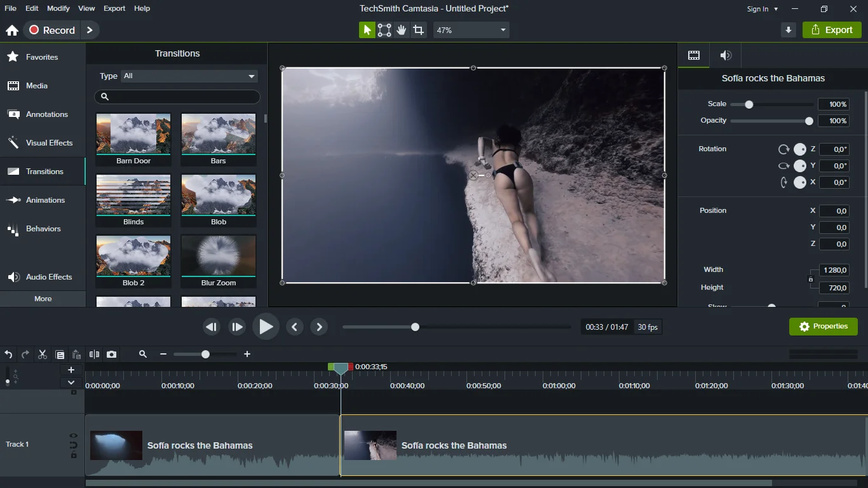The width and height of the screenshot is (868, 488).
Task: Adjust the Opacity slider
Action: [x=809, y=121]
